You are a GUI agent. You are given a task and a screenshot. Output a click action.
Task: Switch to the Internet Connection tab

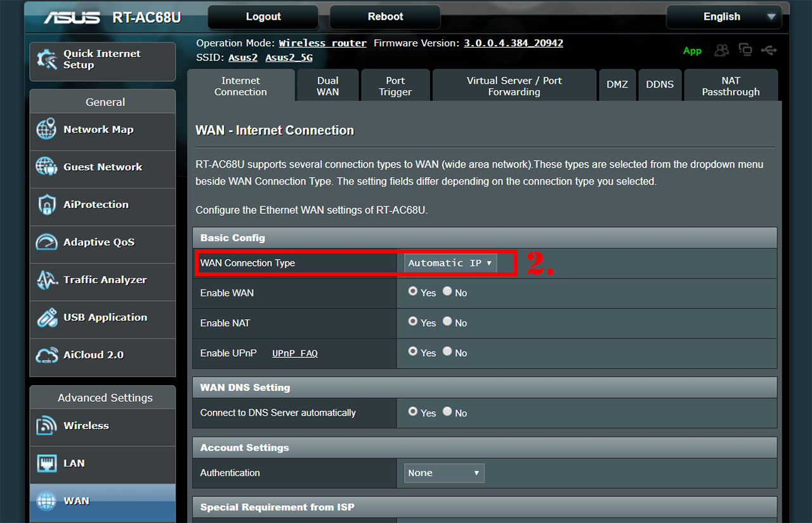(240, 86)
